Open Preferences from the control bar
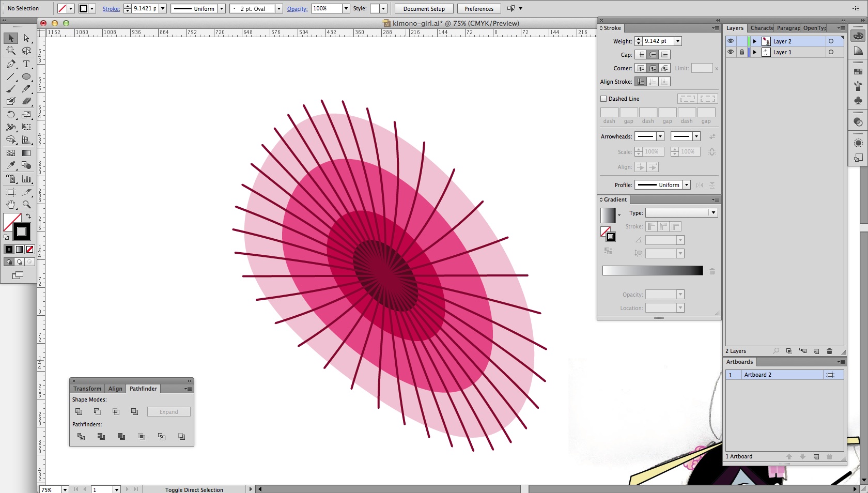The image size is (868, 493). pyautogui.click(x=478, y=9)
